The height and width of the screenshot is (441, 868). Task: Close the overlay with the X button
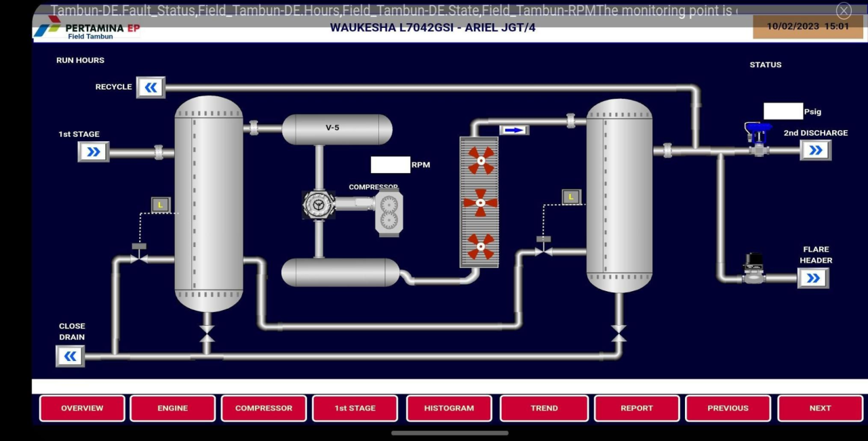844,10
